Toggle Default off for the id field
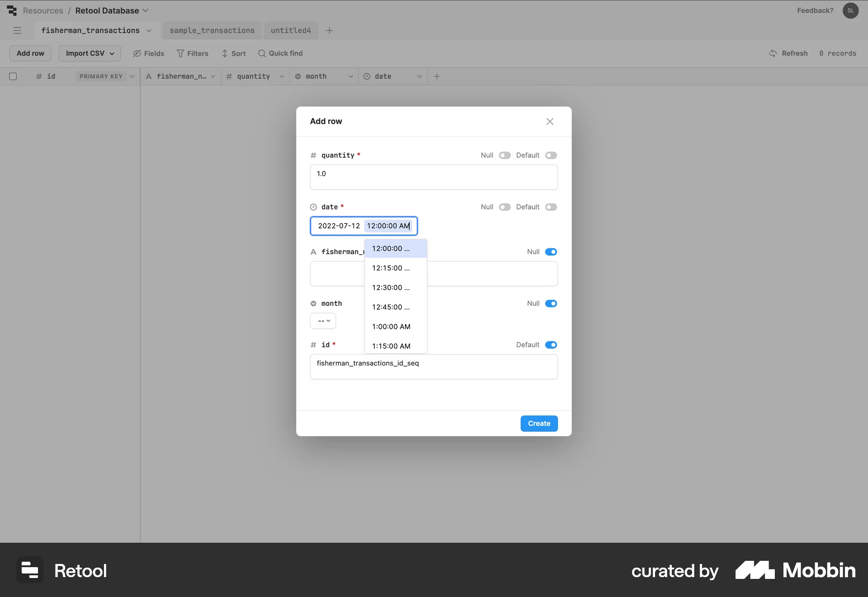The height and width of the screenshot is (597, 868). (x=551, y=345)
